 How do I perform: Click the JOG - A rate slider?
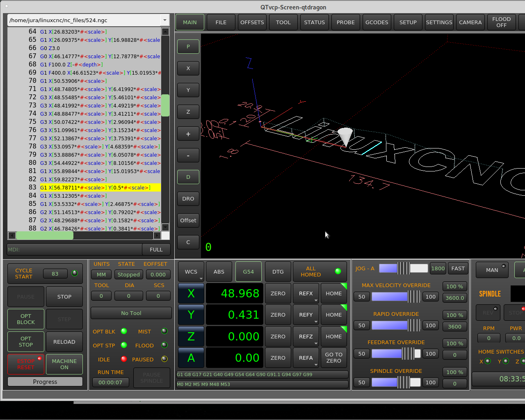pos(404,268)
